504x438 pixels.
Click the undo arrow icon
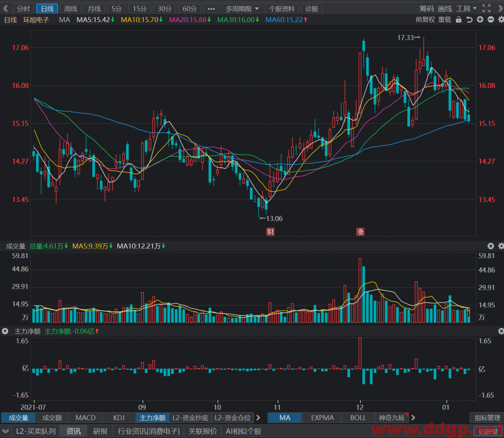469,20
